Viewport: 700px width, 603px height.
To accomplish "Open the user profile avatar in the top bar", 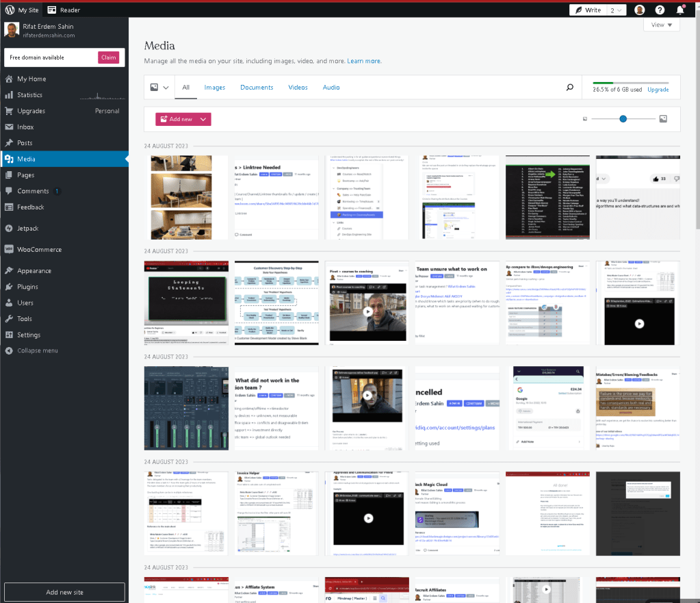I will click(x=639, y=10).
